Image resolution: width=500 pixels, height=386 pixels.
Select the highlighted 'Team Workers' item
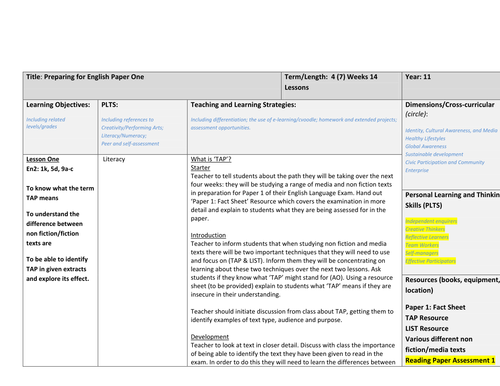422,245
